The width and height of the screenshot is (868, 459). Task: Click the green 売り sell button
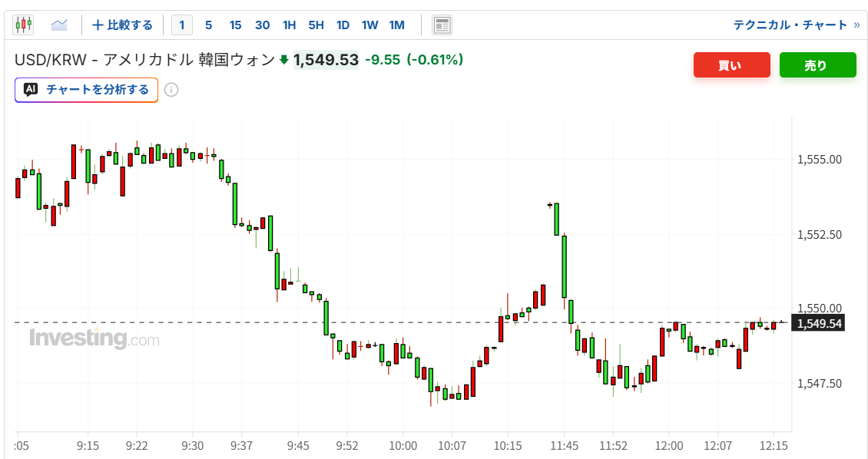817,65
